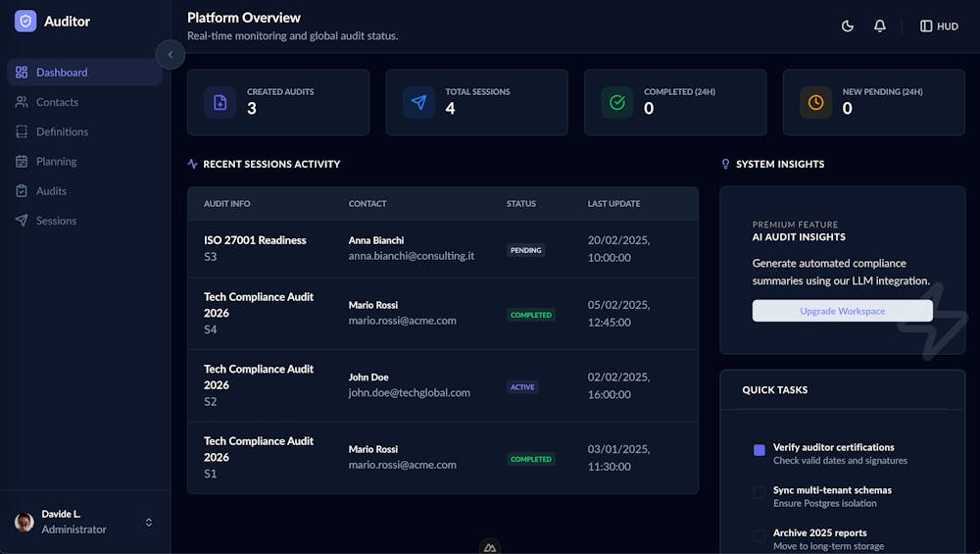Viewport: 980px width, 554px height.
Task: Click the Total Sessions paper-plane icon
Action: [418, 103]
